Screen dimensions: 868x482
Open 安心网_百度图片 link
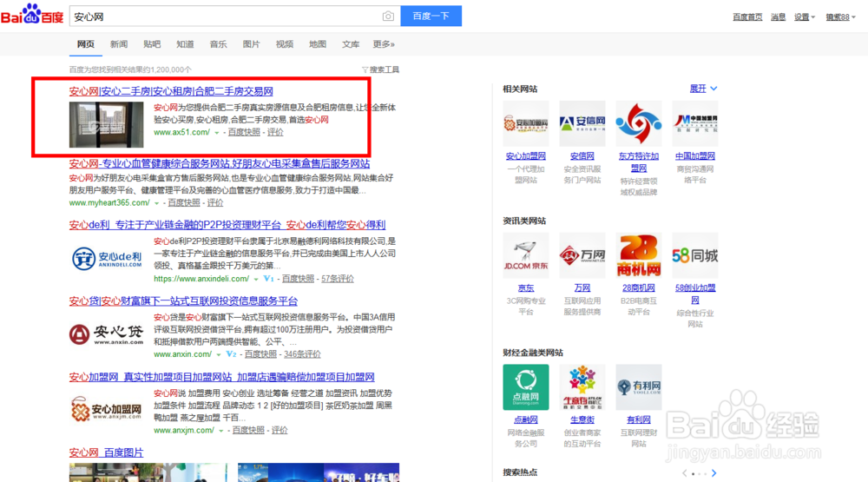point(106,453)
